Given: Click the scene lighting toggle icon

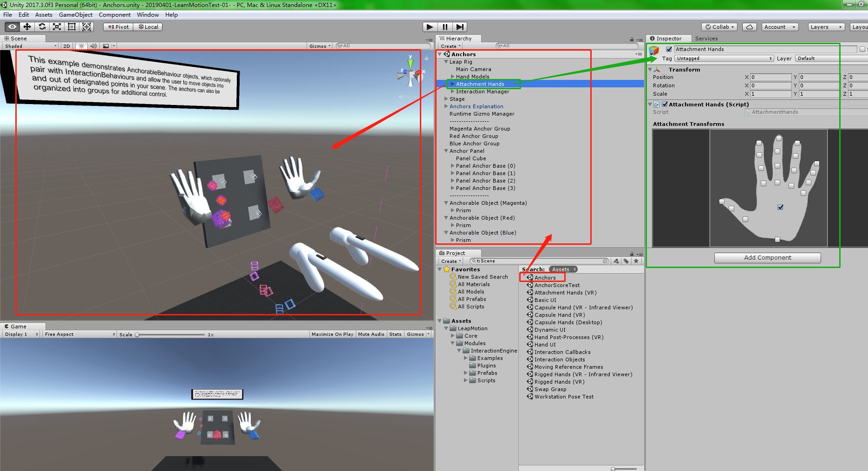Looking at the screenshot, I should [x=81, y=46].
